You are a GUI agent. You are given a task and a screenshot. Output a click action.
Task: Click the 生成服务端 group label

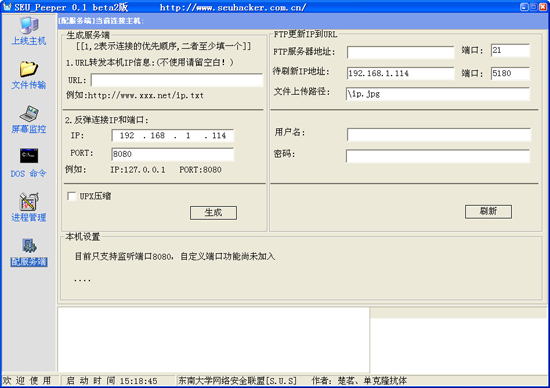(88, 35)
